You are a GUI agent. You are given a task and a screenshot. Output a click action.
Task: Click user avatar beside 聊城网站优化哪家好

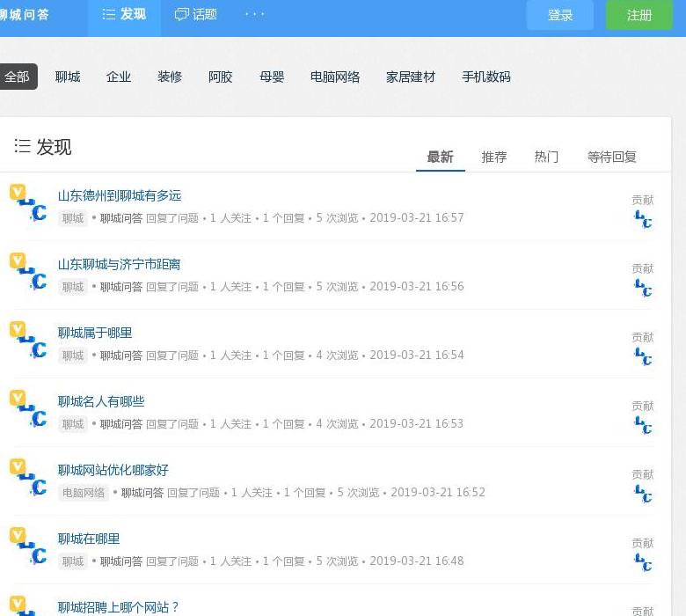coord(28,479)
